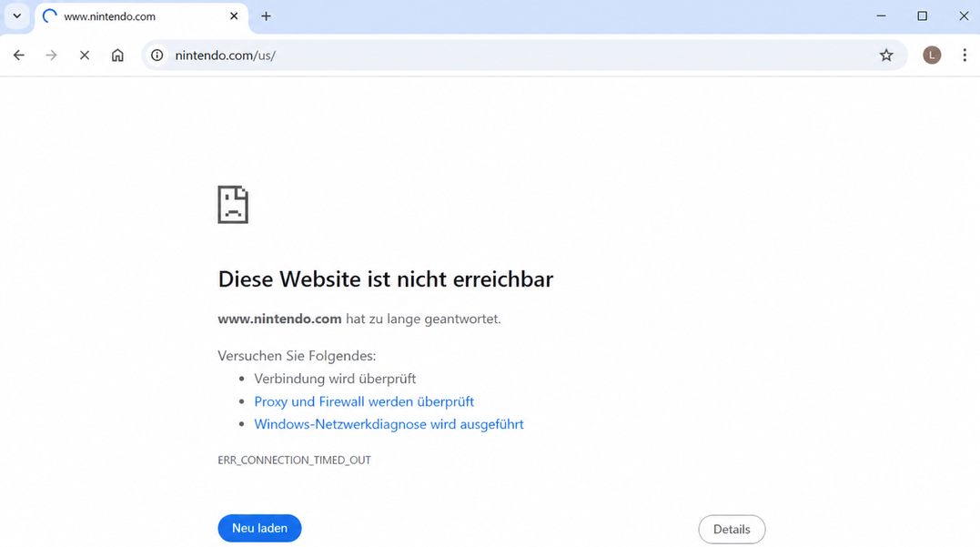This screenshot has width=980, height=547.
Task: Open profile avatar labeled L
Action: 932,55
